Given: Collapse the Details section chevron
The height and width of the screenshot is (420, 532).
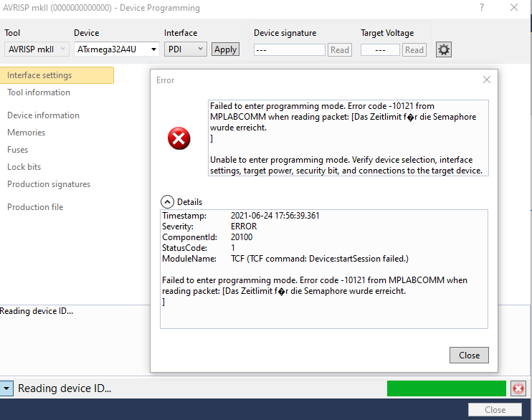Looking at the screenshot, I should (x=167, y=202).
